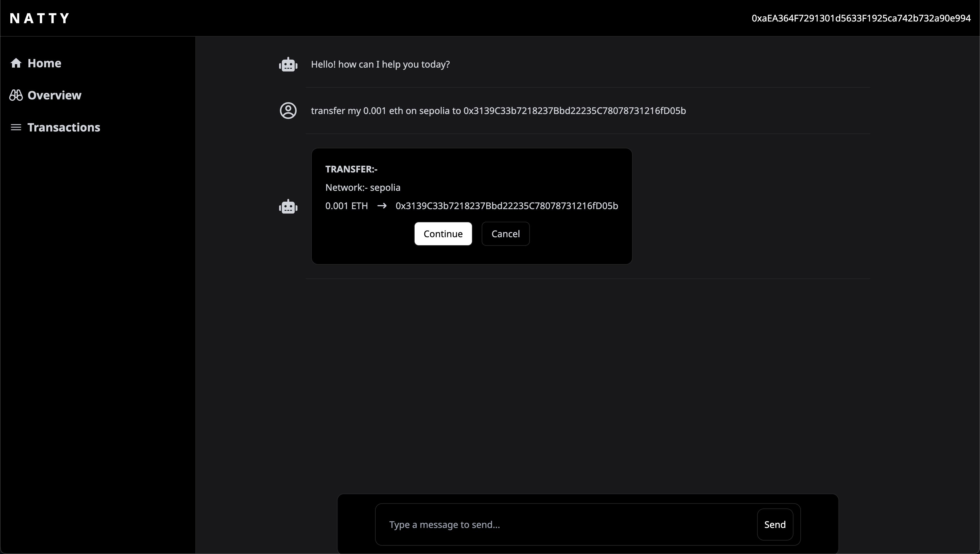Image resolution: width=980 pixels, height=554 pixels.
Task: Click the 'TRANSFER:-' heading in the card
Action: click(x=351, y=169)
